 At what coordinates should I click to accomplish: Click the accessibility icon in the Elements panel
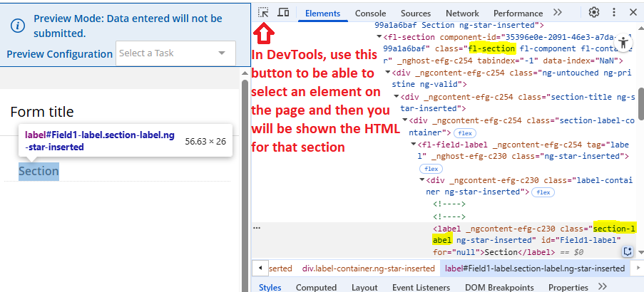pos(624,43)
